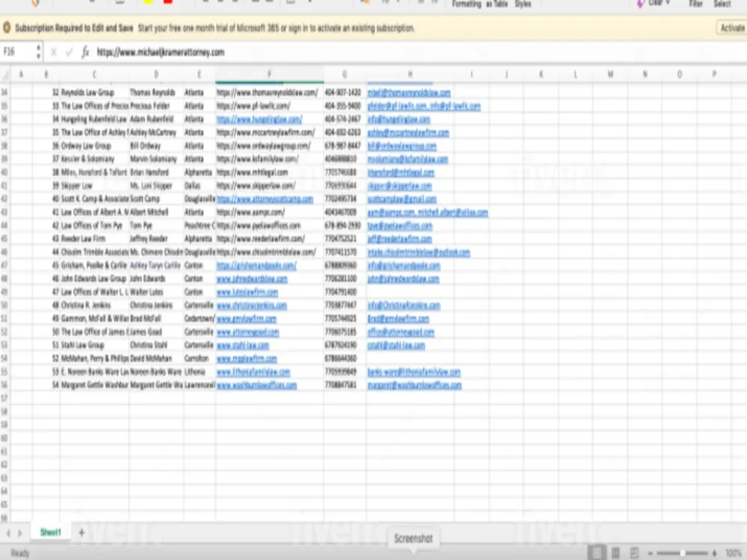The height and width of the screenshot is (560, 747).
Task: Switch to Normal view in status bar
Action: 596,553
